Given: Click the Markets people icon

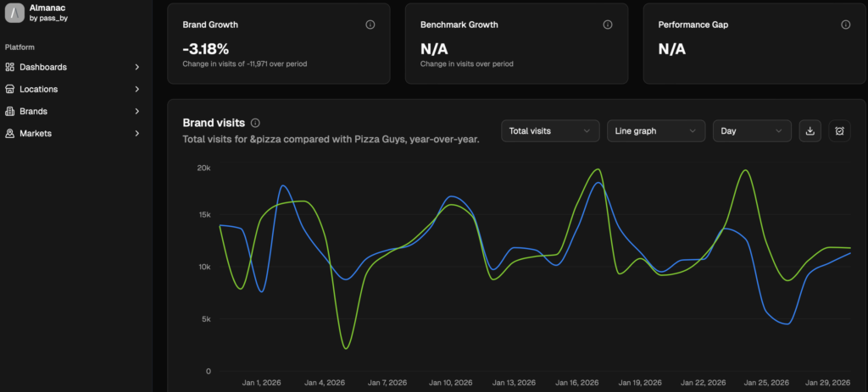Looking at the screenshot, I should coord(10,133).
